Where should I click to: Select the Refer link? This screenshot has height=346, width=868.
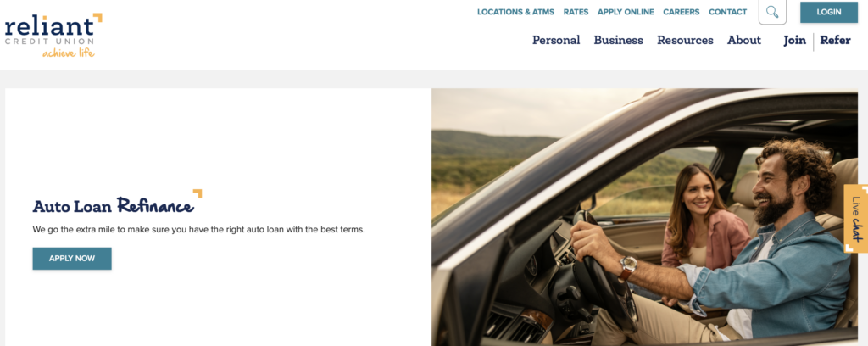click(835, 41)
